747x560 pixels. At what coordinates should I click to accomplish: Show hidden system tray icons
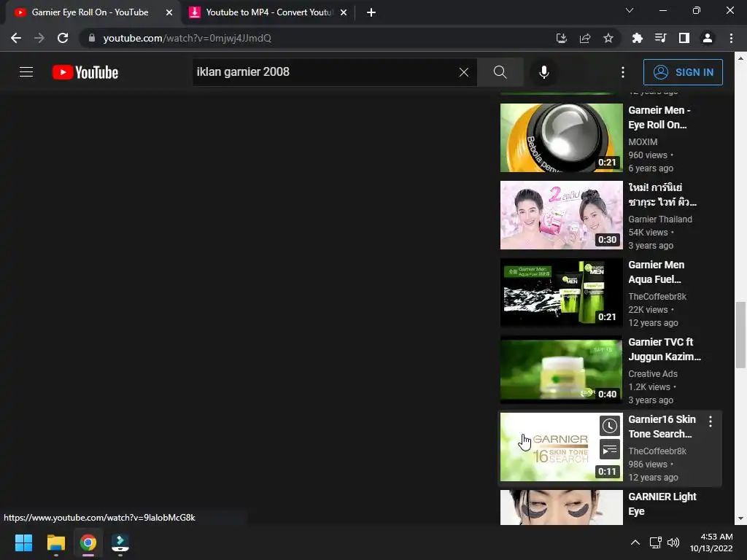635,542
